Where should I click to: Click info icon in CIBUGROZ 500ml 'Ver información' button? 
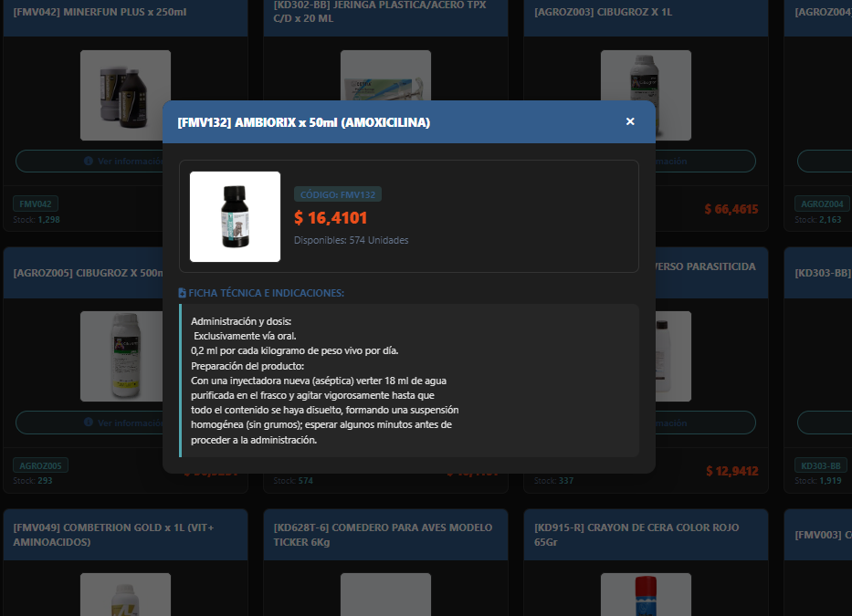(x=89, y=422)
